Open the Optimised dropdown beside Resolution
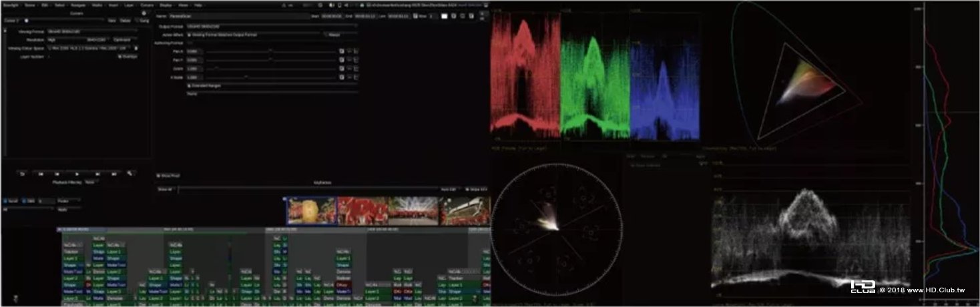This screenshot has height=307, width=980. point(124,40)
